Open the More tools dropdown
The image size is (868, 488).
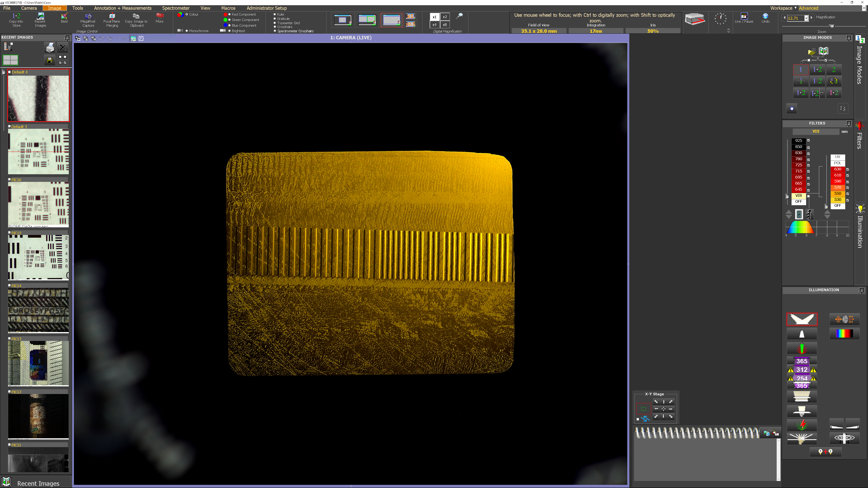159,18
